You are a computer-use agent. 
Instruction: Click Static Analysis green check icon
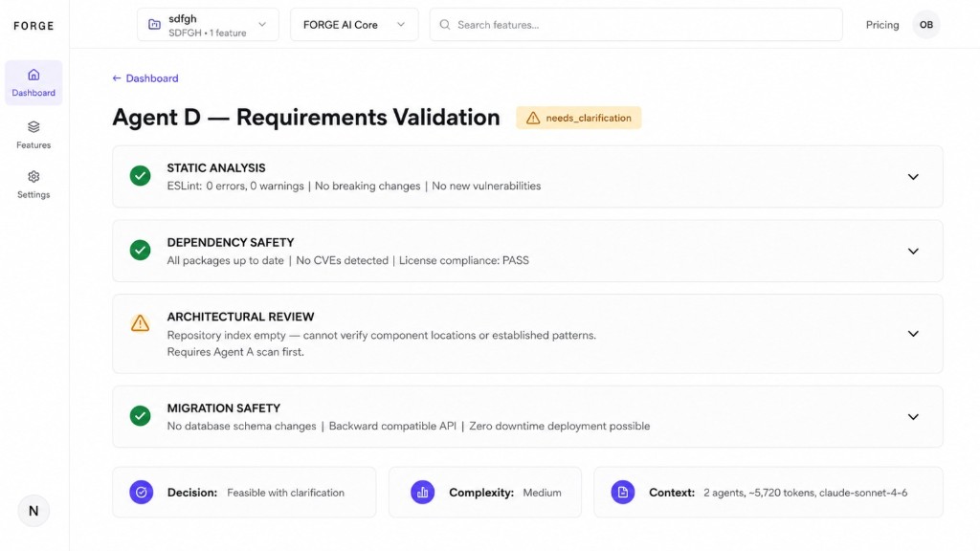pyautogui.click(x=140, y=176)
